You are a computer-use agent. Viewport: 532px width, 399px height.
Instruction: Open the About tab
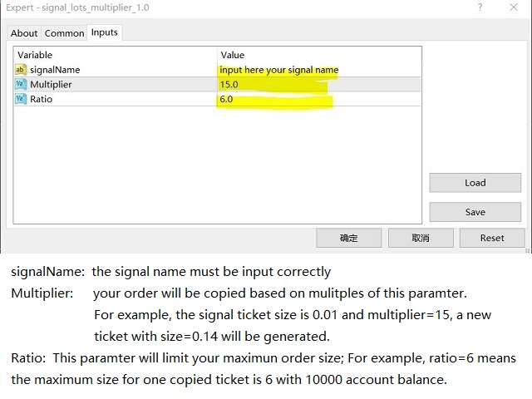(24, 33)
